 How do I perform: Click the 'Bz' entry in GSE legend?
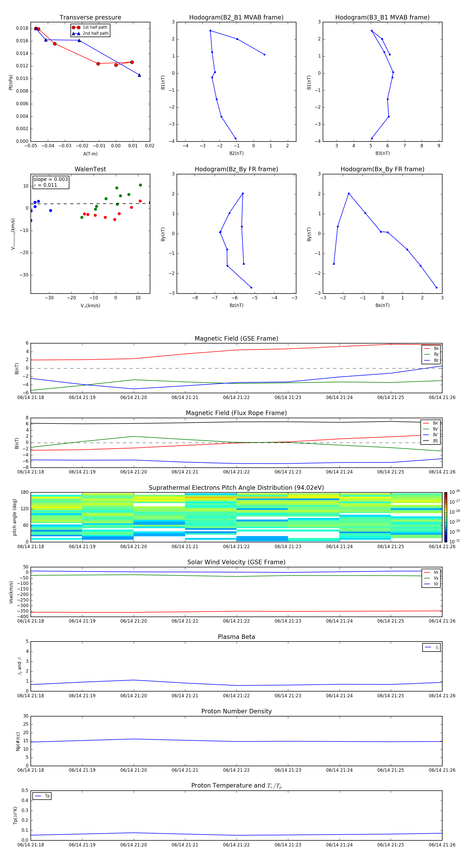coord(431,360)
